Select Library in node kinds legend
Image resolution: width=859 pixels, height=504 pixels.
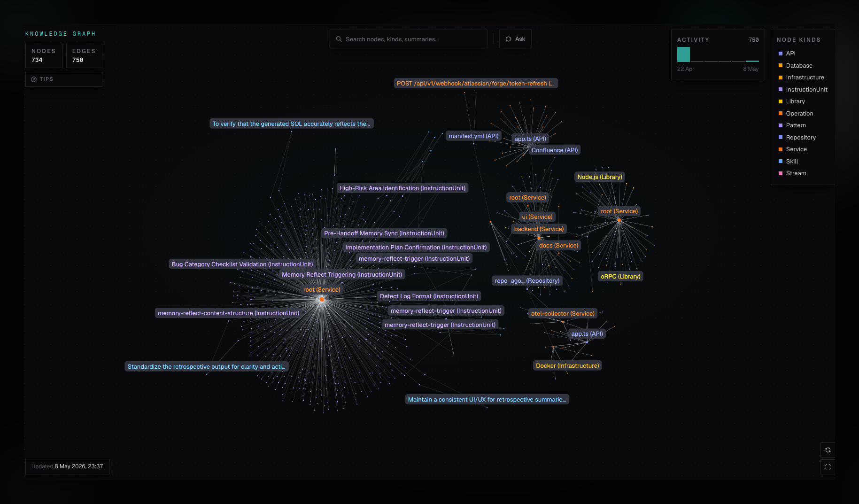tap(792, 101)
